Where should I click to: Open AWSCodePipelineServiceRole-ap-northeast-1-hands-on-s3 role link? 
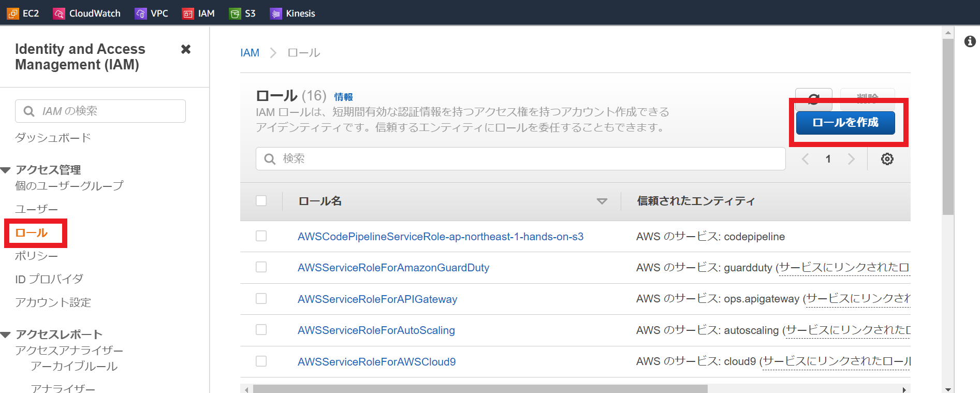pos(441,237)
